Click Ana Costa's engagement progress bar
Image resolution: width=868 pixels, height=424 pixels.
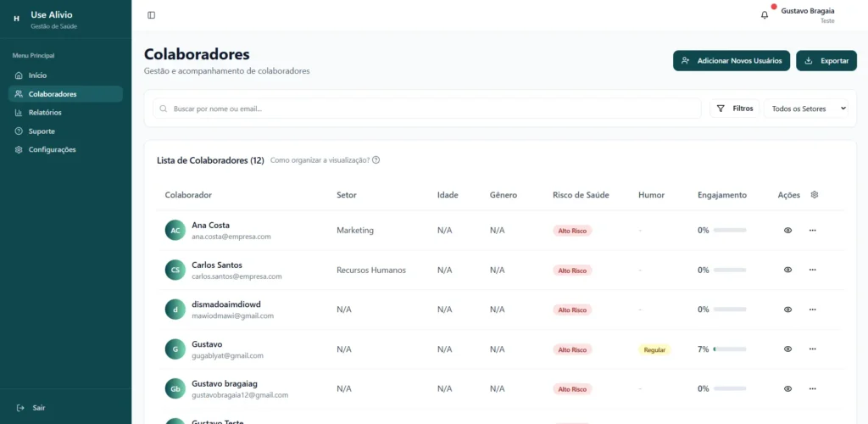pyautogui.click(x=730, y=231)
